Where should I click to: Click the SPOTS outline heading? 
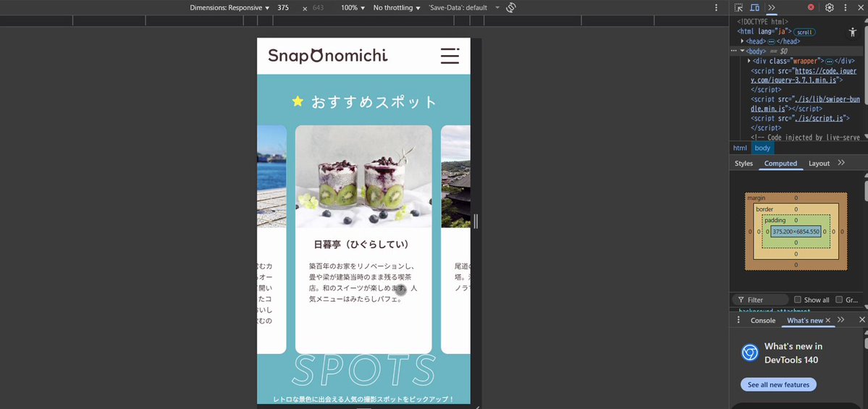click(x=363, y=370)
